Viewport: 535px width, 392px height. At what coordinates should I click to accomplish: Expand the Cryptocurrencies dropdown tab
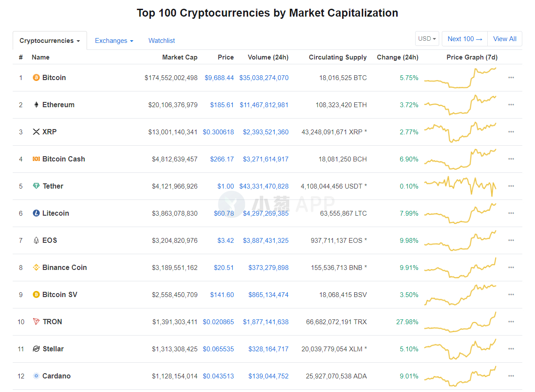(50, 41)
